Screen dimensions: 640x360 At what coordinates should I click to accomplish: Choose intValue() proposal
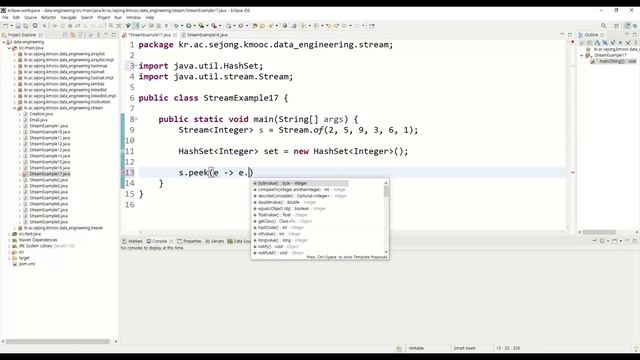click(278, 234)
